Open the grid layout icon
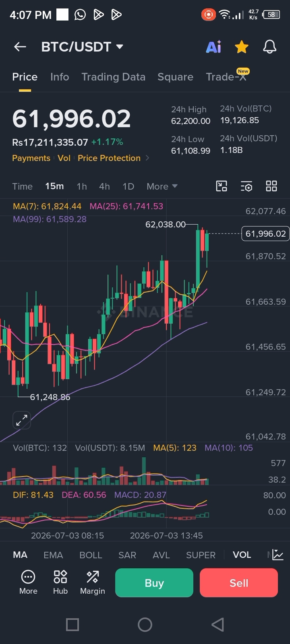This screenshot has width=290, height=644. pos(271,186)
